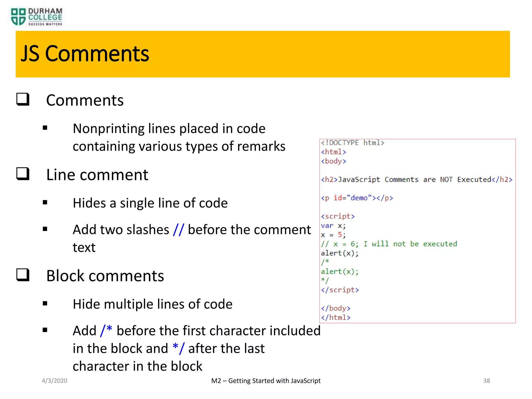
Task: Click the slide number 38
Action: coord(487,381)
